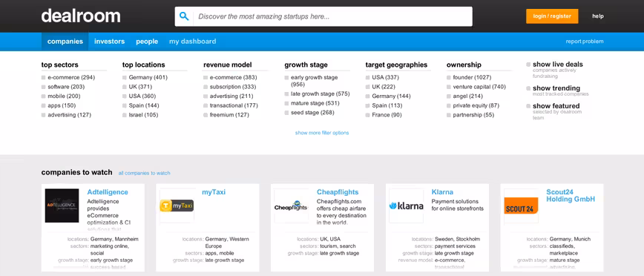The height and width of the screenshot is (276, 644).
Task: Expand show more filter options
Action: [322, 133]
